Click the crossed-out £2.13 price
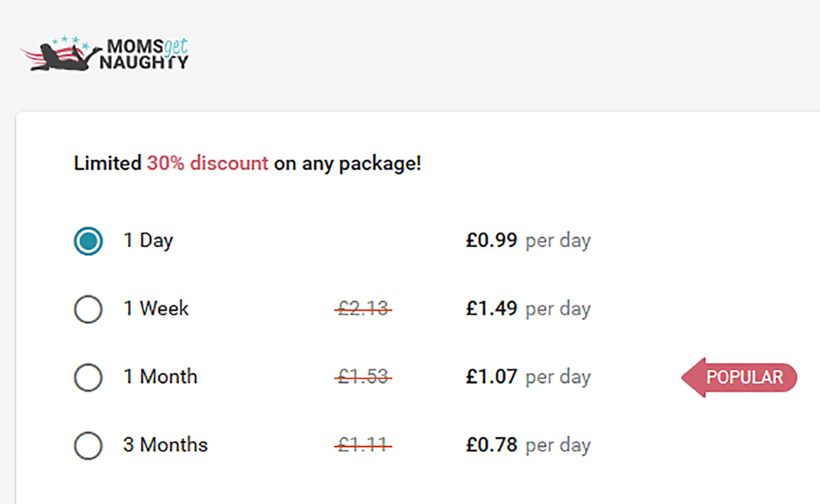The image size is (820, 504). point(363,308)
